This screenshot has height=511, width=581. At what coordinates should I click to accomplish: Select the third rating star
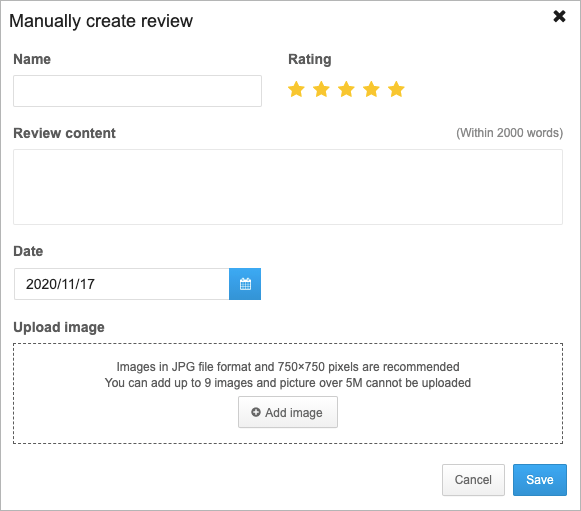pyautogui.click(x=346, y=89)
